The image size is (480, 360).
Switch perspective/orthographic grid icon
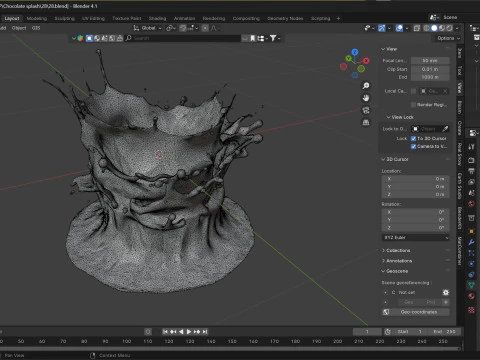[x=366, y=123]
